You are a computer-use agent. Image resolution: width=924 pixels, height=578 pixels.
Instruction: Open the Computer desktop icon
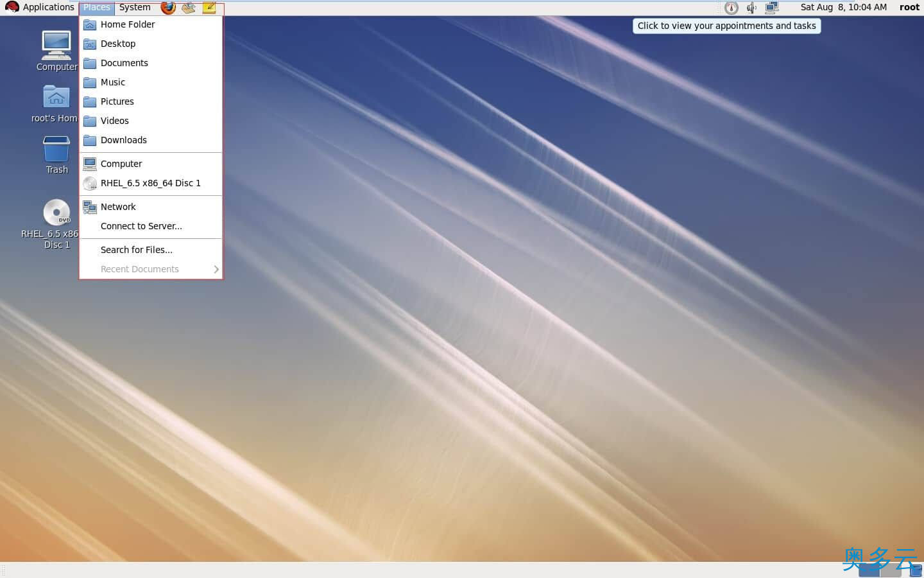pyautogui.click(x=56, y=51)
